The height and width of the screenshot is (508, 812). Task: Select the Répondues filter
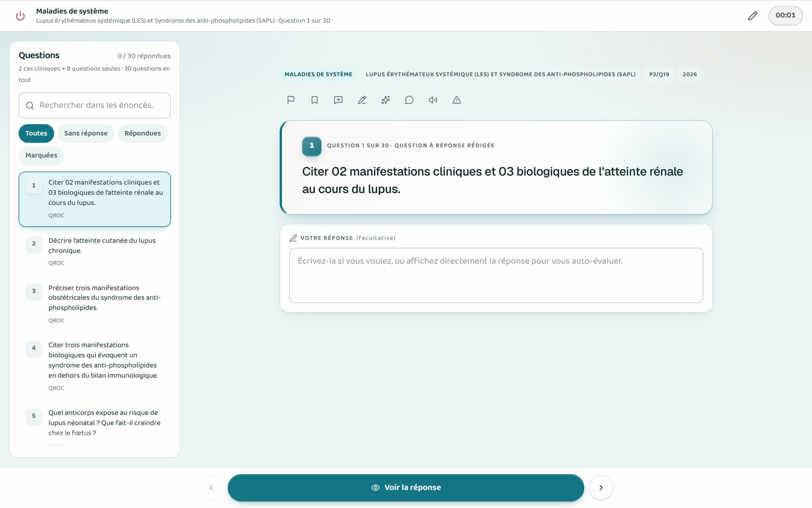point(143,133)
